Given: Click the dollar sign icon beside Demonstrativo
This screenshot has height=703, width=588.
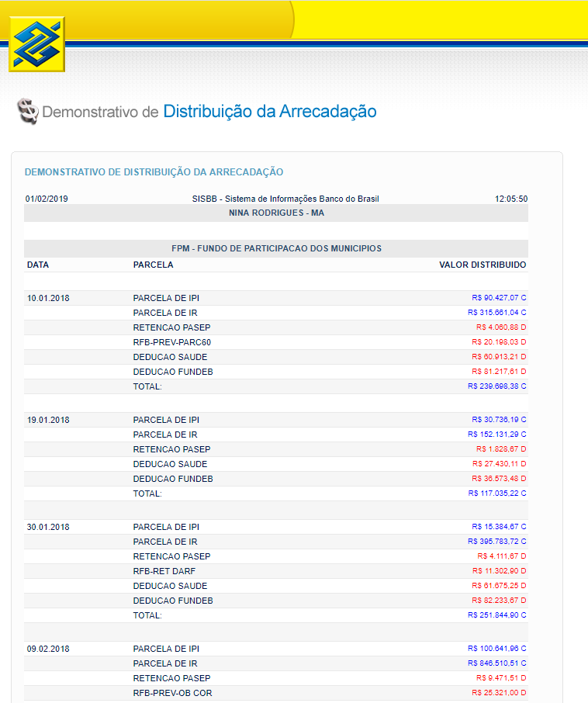Looking at the screenshot, I should click(27, 112).
